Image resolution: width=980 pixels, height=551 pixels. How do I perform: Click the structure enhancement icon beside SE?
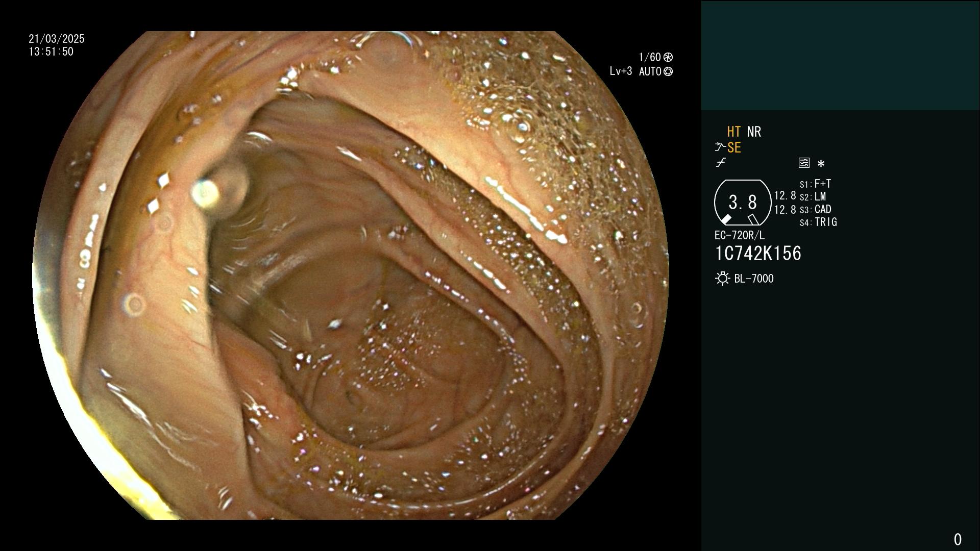coord(720,147)
